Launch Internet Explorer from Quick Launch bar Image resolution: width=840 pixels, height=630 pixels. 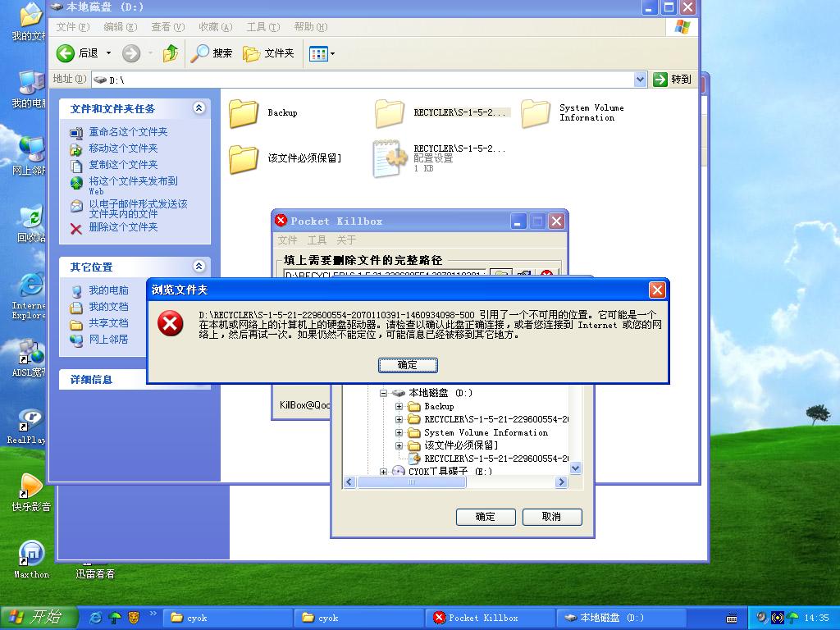click(96, 618)
